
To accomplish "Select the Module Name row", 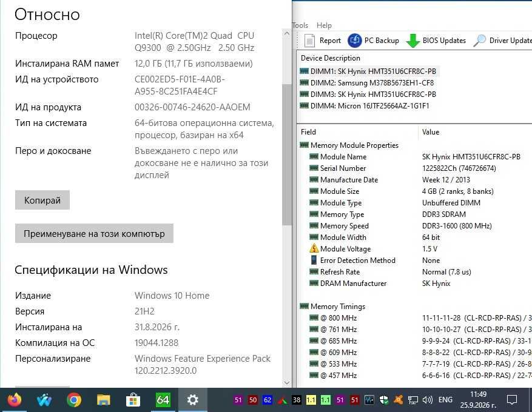I will 415,156.
